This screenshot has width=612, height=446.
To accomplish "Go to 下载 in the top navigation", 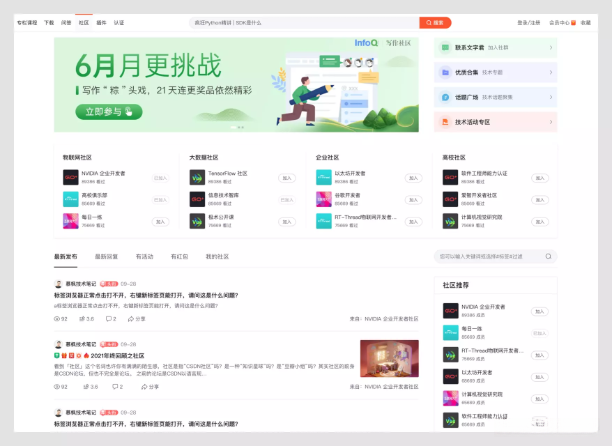I will tap(49, 23).
